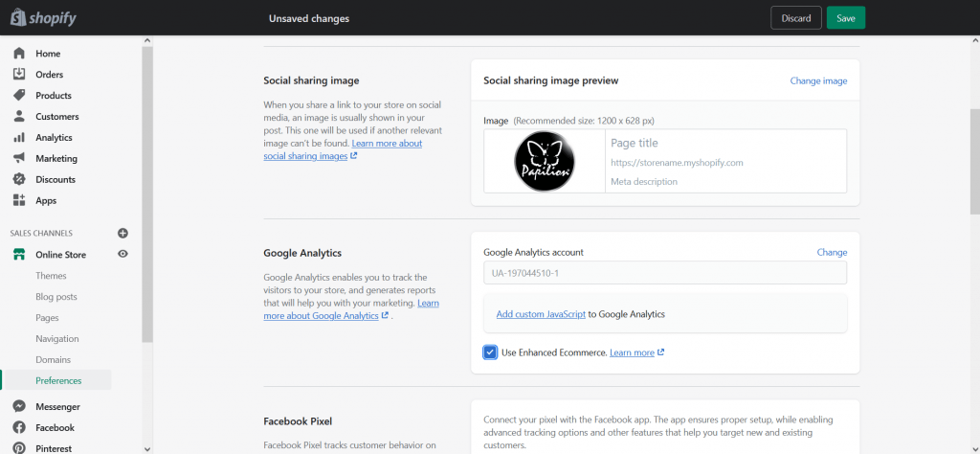Open Home in sidebar
The width and height of the screenshot is (980, 454).
(x=48, y=54)
